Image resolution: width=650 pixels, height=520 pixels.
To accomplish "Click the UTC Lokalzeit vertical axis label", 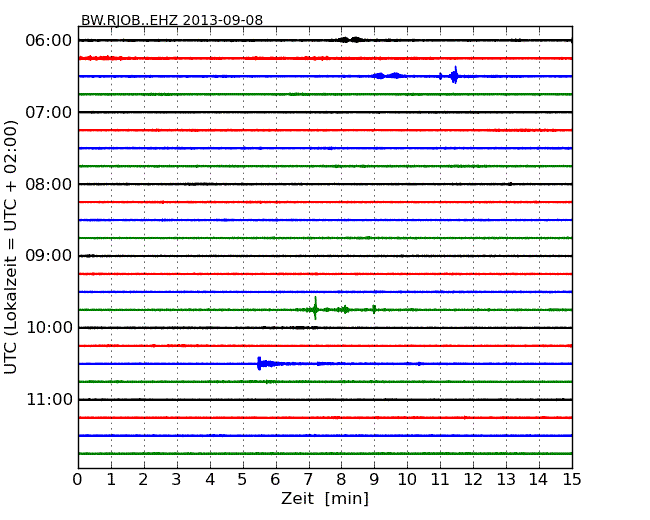I will [10, 247].
